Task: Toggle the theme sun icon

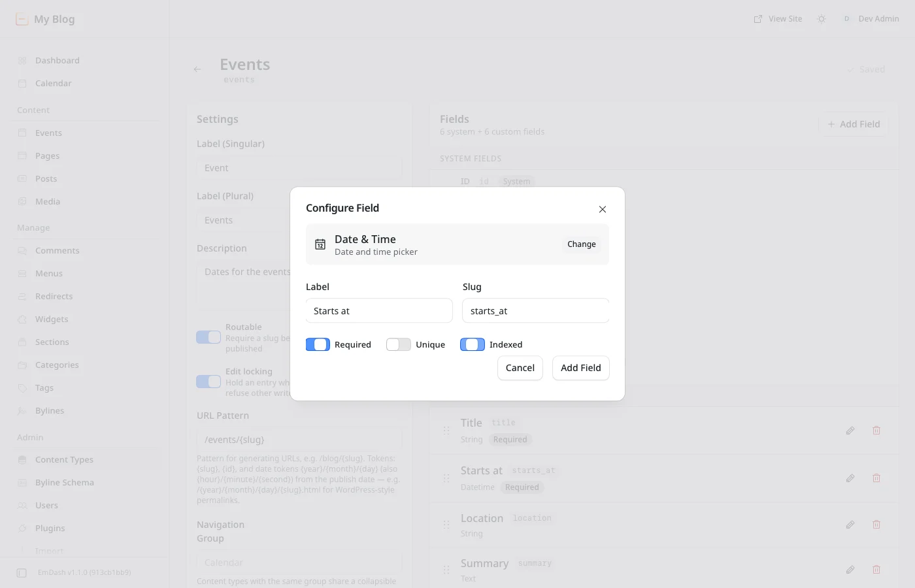Action: [x=822, y=19]
